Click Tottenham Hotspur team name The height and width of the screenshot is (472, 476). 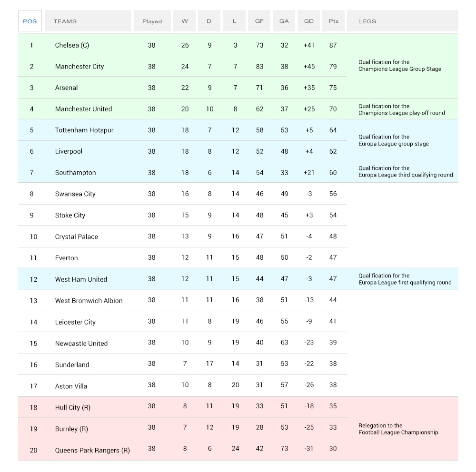84,130
